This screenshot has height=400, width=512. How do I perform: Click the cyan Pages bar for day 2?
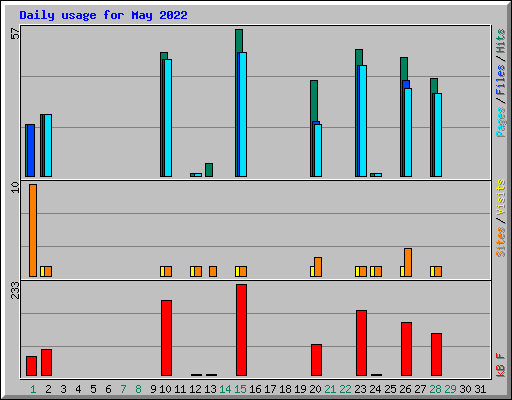point(48,145)
